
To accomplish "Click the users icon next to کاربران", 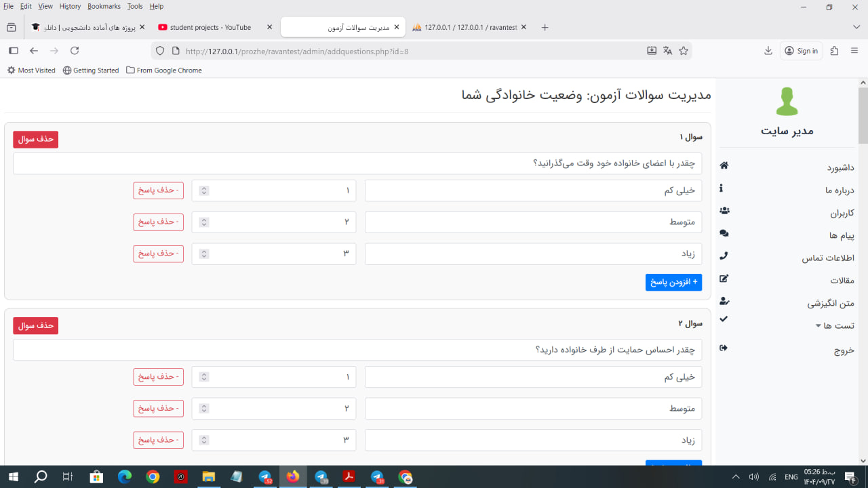I will [724, 211].
